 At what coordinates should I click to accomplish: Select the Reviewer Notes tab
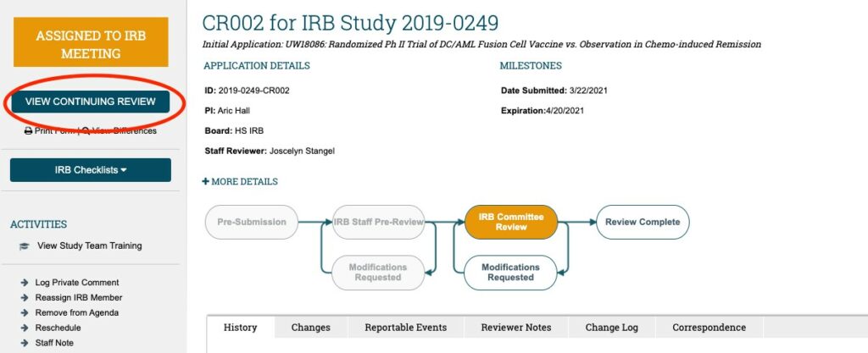pyautogui.click(x=515, y=328)
